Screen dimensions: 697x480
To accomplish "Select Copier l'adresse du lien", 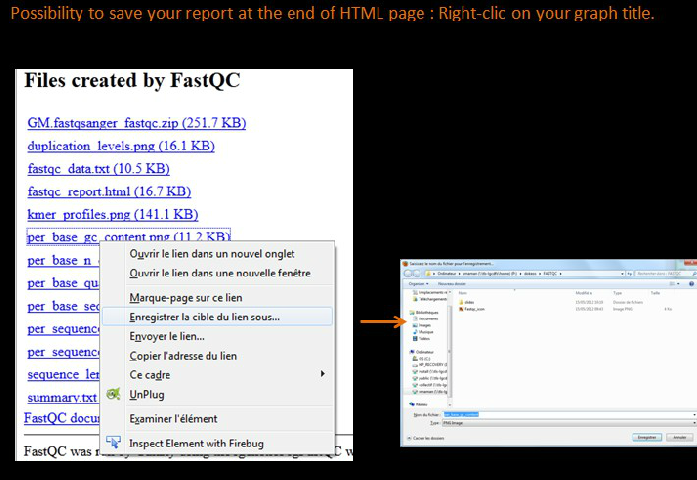I will 183,355.
